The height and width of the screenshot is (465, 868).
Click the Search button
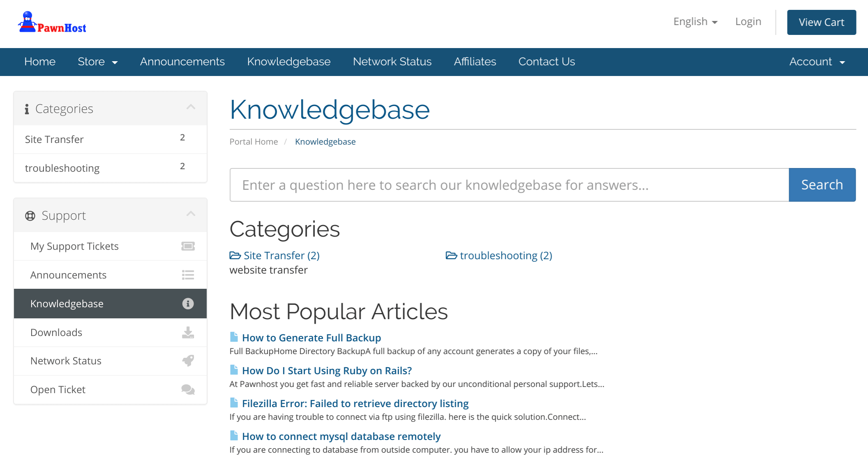822,185
